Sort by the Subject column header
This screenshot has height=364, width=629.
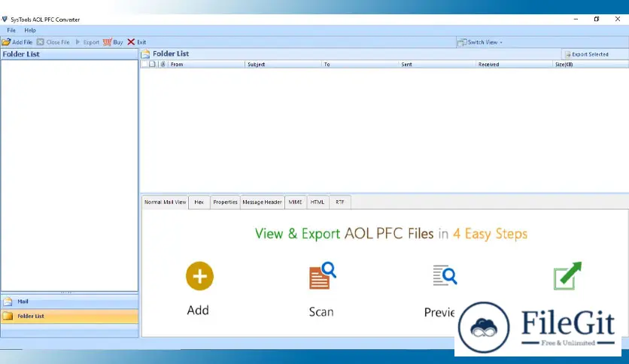coord(283,64)
